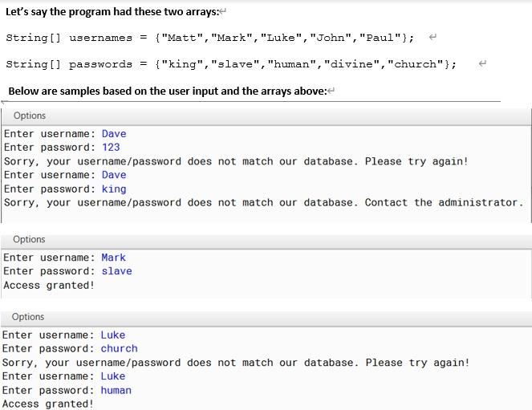Click the "church" password entry
Image resolution: width=532 pixels, height=410 pixels.
(x=119, y=348)
